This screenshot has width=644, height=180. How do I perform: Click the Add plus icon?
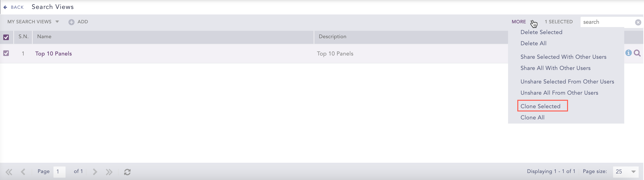pos(72,22)
